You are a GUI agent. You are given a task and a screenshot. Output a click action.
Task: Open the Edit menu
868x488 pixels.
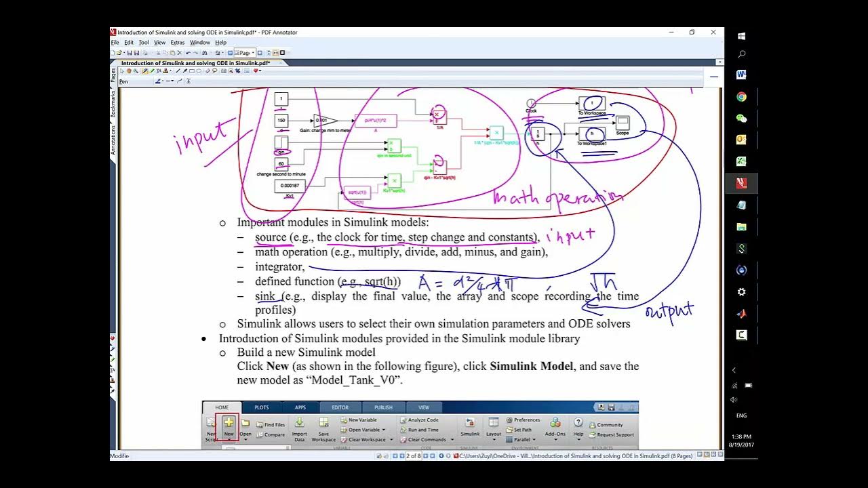click(129, 43)
